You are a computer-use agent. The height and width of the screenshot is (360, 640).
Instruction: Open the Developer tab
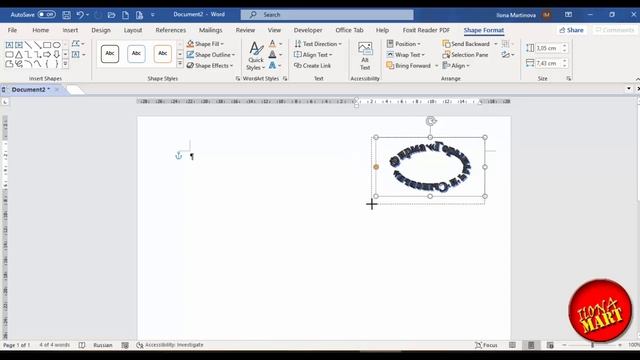(x=308, y=30)
